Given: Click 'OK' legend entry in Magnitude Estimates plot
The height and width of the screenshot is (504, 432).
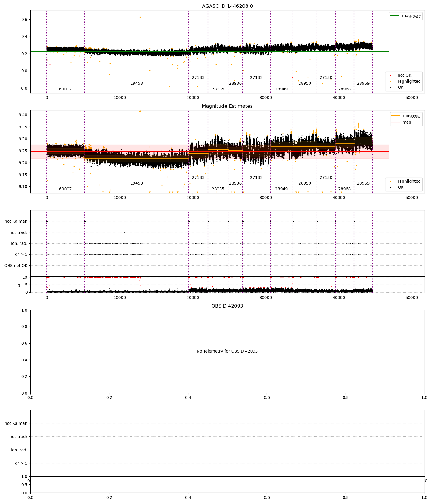Looking at the screenshot, I should click(401, 187).
